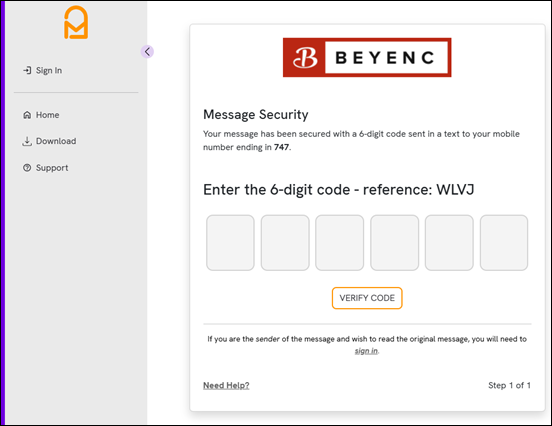The height and width of the screenshot is (426, 552).
Task: Click the Beyenc B logo emblem
Action: pos(305,58)
